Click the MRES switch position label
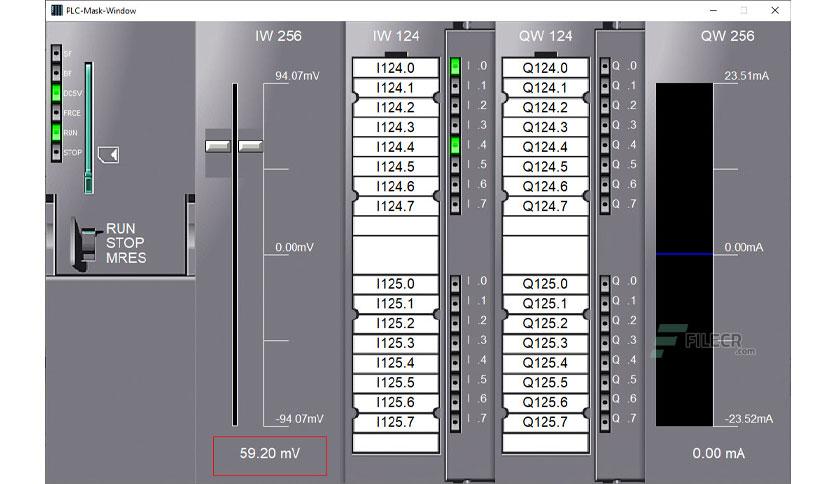This screenshot has width=836, height=484. tap(126, 258)
